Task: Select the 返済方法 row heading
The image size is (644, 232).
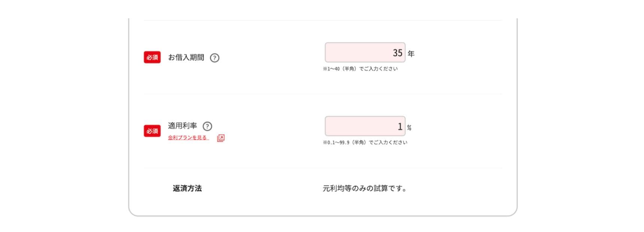Action: pos(187,188)
